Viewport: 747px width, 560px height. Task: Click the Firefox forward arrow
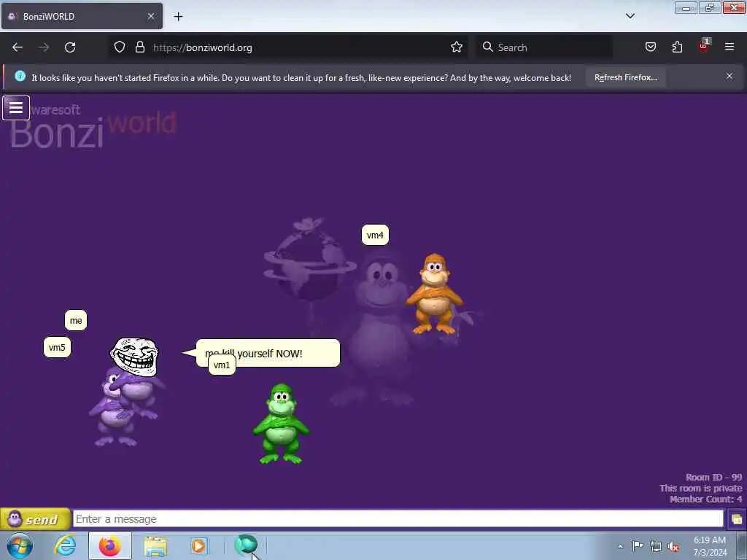(x=44, y=47)
